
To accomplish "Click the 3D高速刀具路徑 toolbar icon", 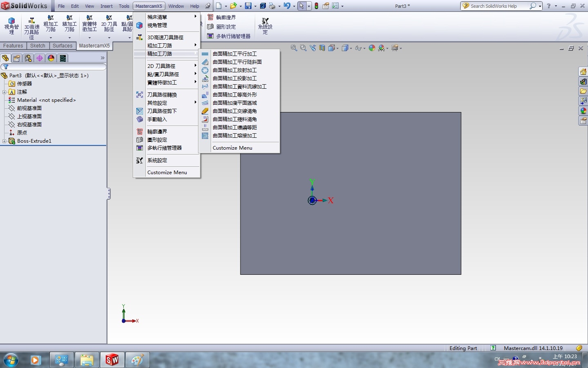I will [x=31, y=28].
